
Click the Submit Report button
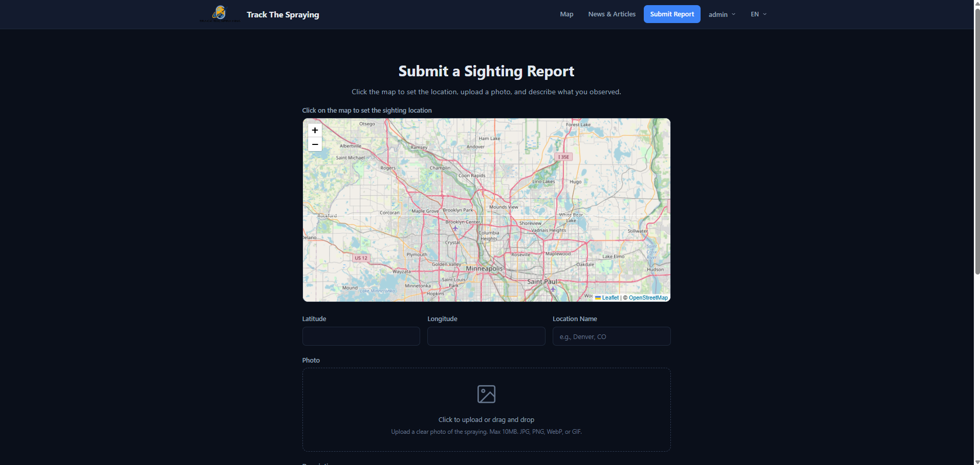672,14
